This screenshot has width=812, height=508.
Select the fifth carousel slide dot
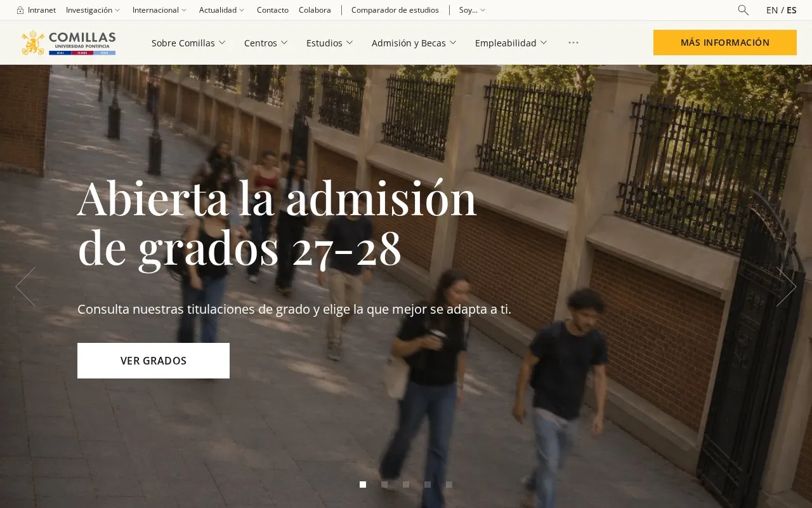click(x=449, y=485)
